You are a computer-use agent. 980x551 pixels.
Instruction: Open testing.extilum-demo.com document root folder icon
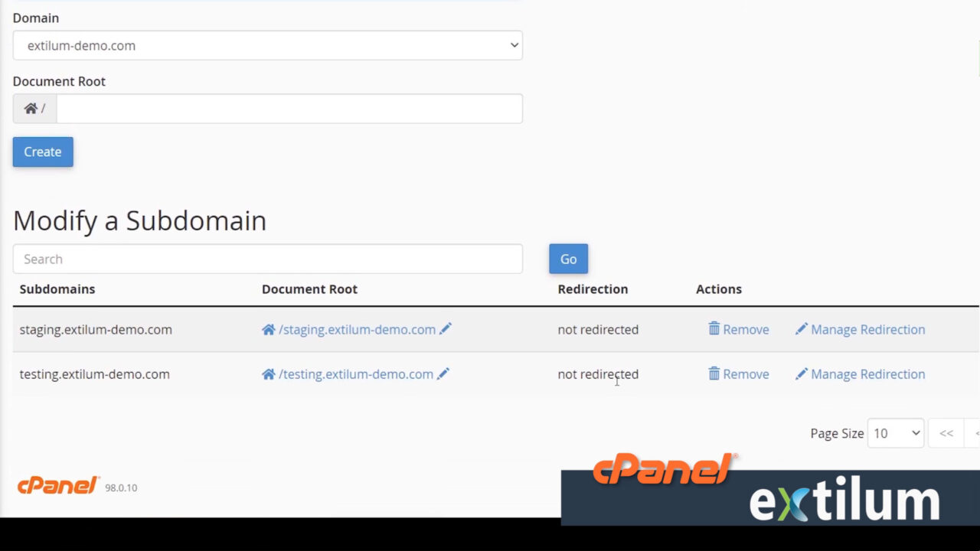pyautogui.click(x=267, y=374)
